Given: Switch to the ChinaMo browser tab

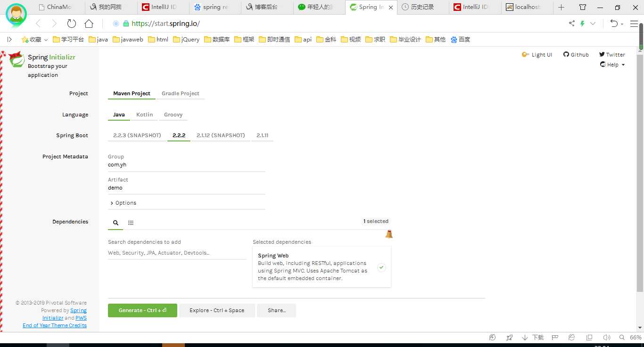Looking at the screenshot, I should coord(59,7).
